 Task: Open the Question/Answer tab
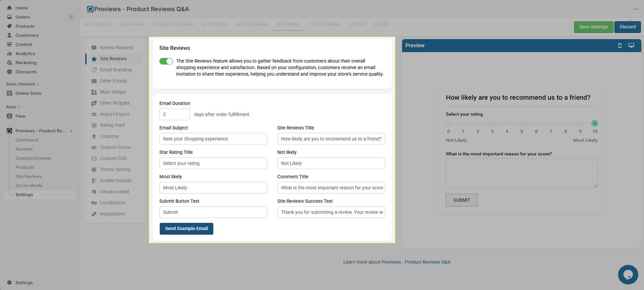pos(173,24)
